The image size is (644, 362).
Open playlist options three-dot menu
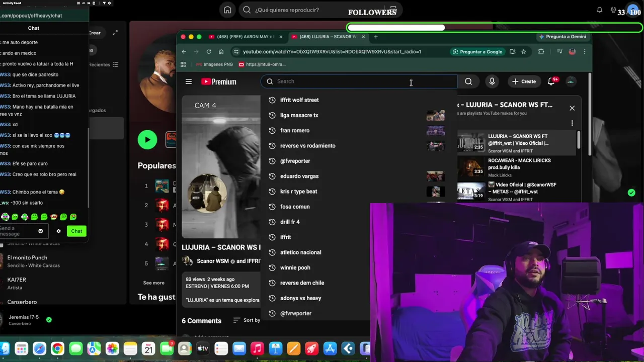pyautogui.click(x=572, y=123)
